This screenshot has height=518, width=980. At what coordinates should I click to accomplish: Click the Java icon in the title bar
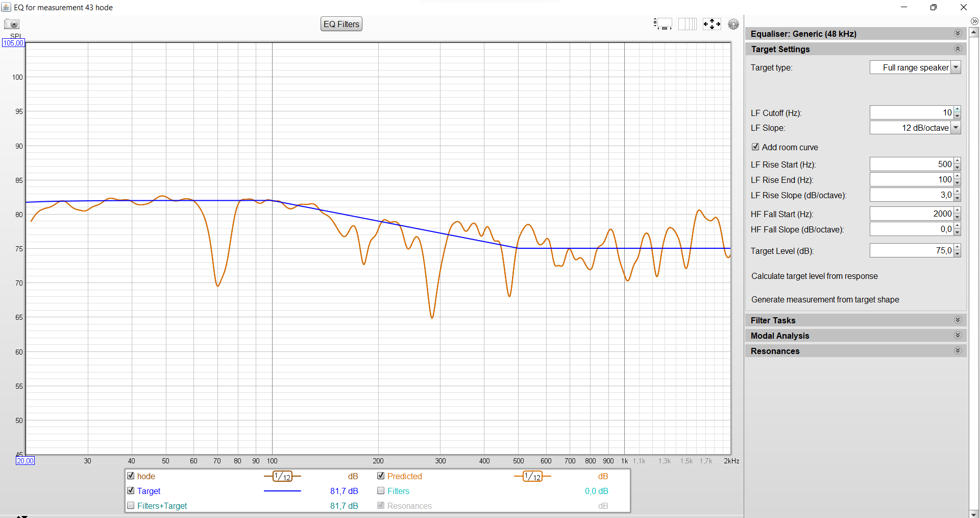pyautogui.click(x=6, y=7)
